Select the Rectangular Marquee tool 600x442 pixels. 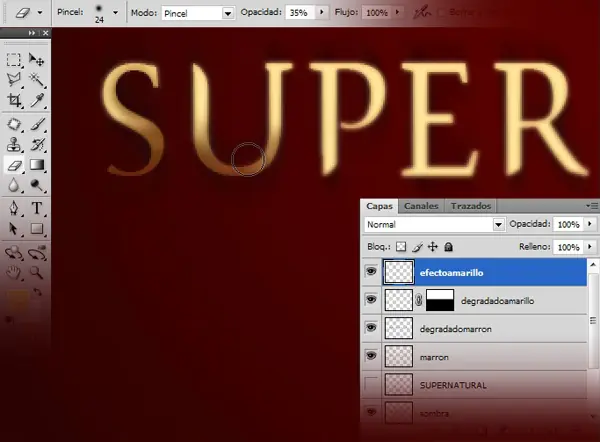pyautogui.click(x=14, y=60)
